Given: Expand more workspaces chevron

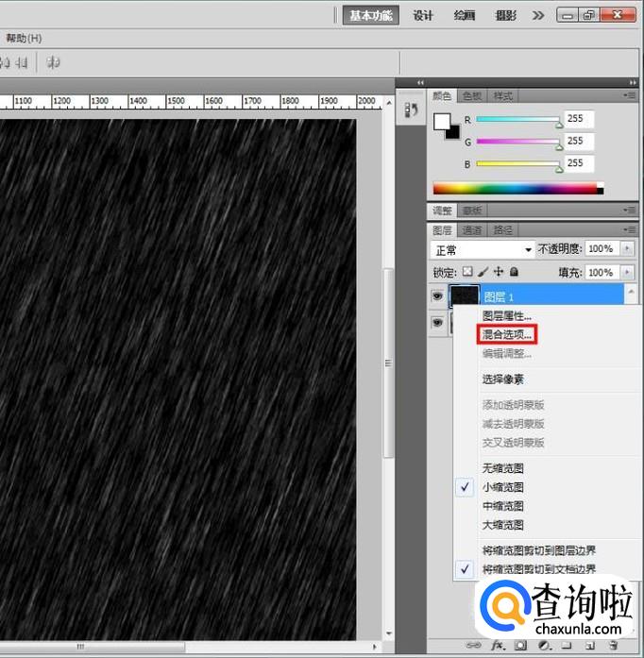Looking at the screenshot, I should [x=538, y=15].
